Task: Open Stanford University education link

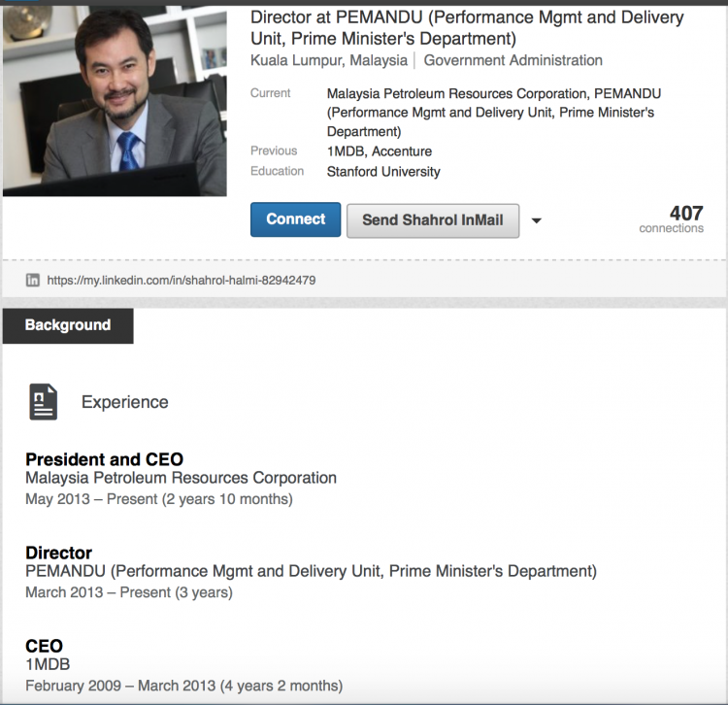Action: tap(383, 172)
